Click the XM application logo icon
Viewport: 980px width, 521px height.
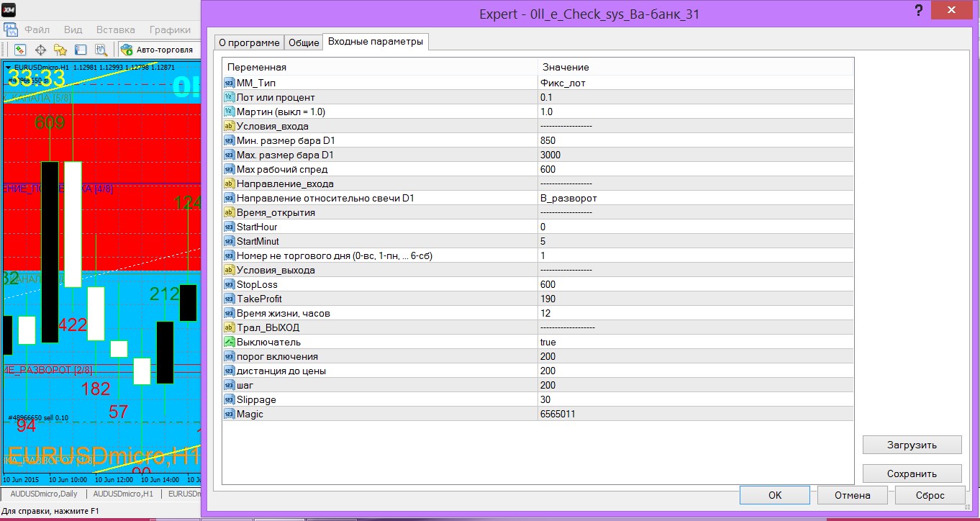click(9, 9)
